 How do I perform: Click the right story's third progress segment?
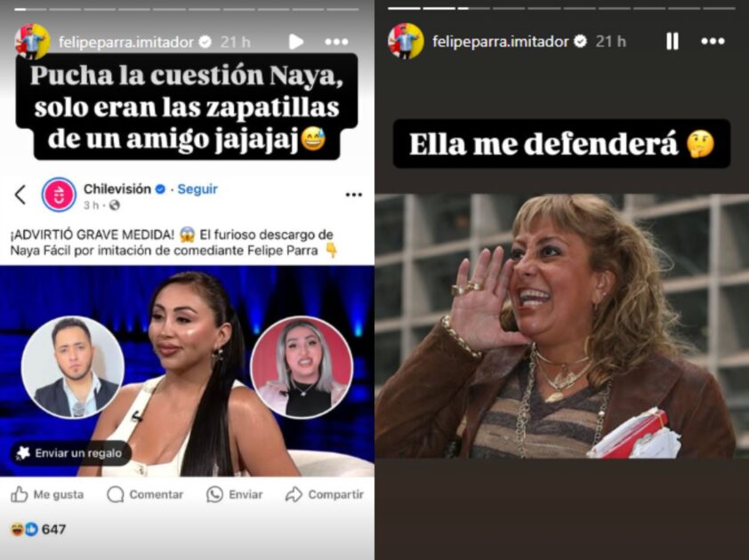click(474, 9)
